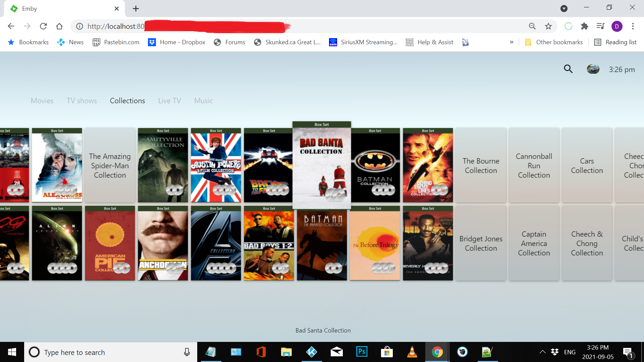Open the tab search dropdown arrow
This screenshot has height=362, width=644.
point(564,9)
